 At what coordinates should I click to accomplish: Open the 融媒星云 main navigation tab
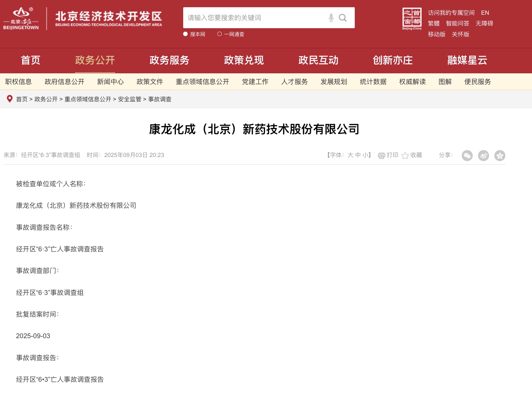pyautogui.click(x=467, y=60)
